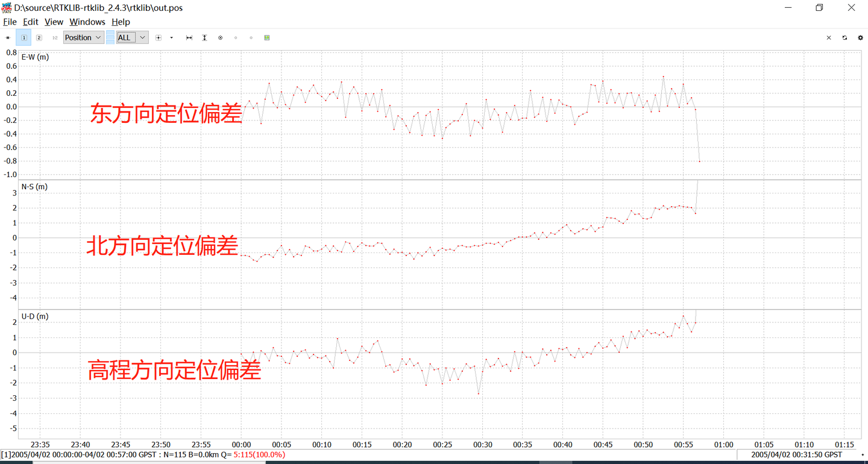Click the vertical fit-range toolbar icon

(x=204, y=37)
